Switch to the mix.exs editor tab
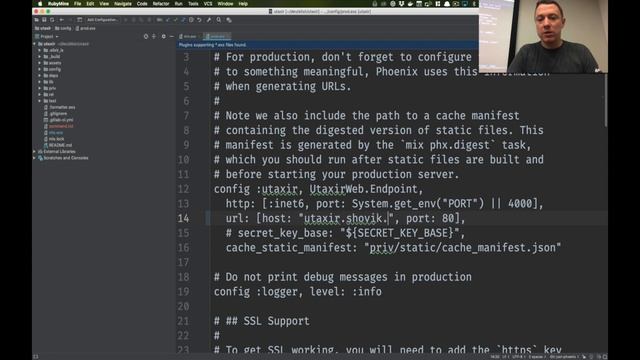This screenshot has width=640, height=360. pos(188,36)
